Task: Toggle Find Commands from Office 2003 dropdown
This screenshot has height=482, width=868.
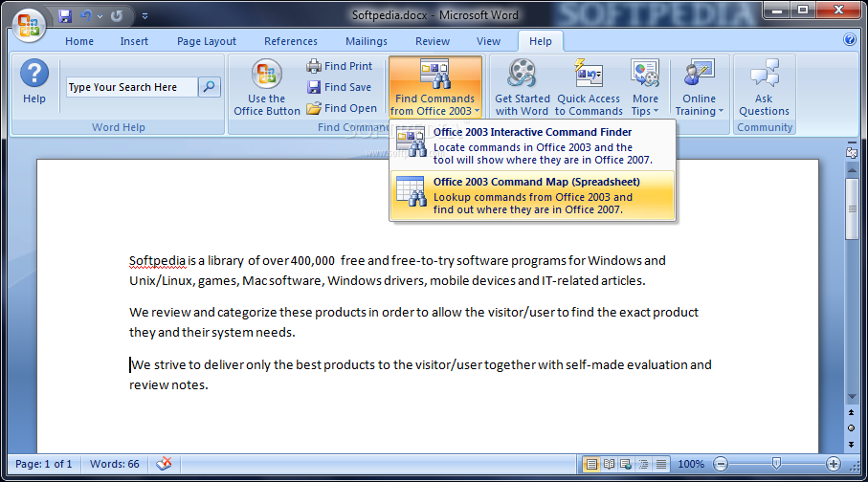Action: 435,87
